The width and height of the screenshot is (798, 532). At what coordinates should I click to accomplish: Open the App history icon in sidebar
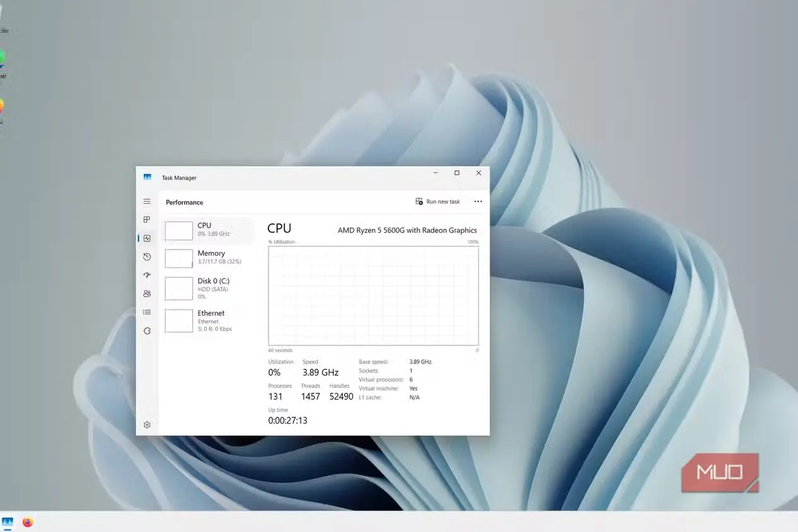click(147, 257)
